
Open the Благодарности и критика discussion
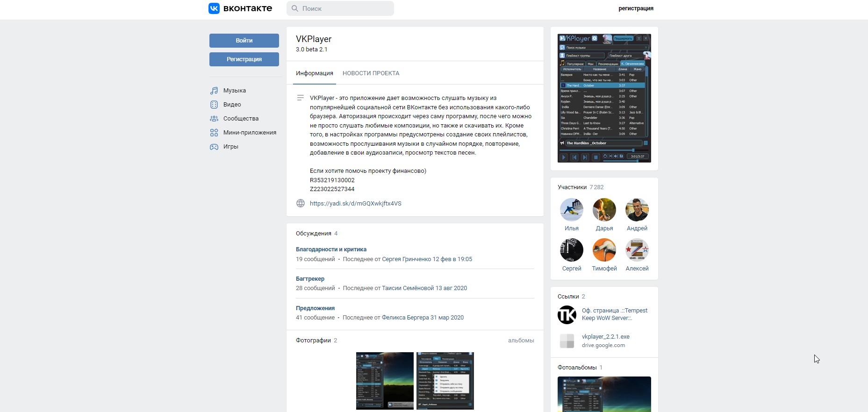click(x=331, y=249)
